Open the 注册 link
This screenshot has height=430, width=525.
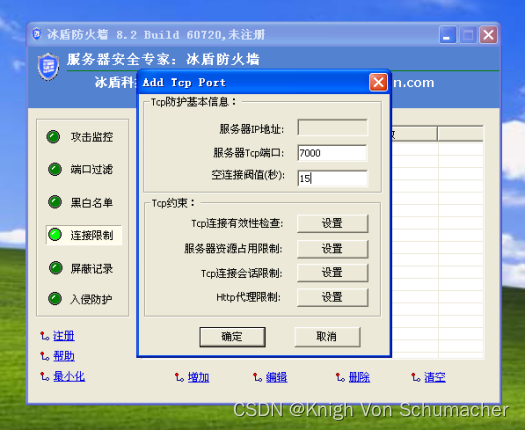click(64, 336)
